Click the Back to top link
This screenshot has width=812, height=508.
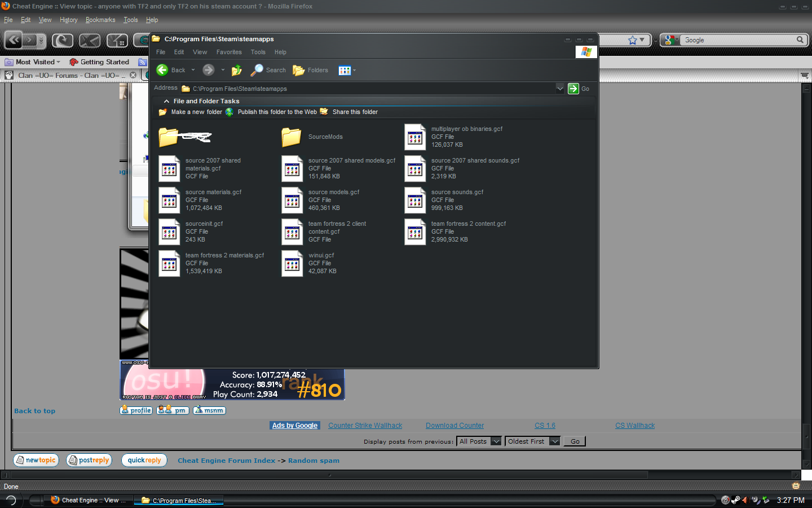coord(35,411)
